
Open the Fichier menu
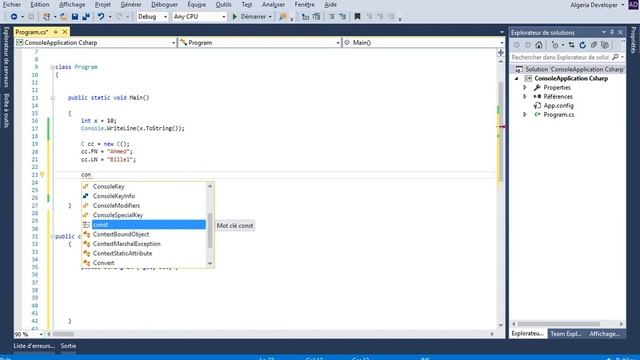click(x=12, y=4)
